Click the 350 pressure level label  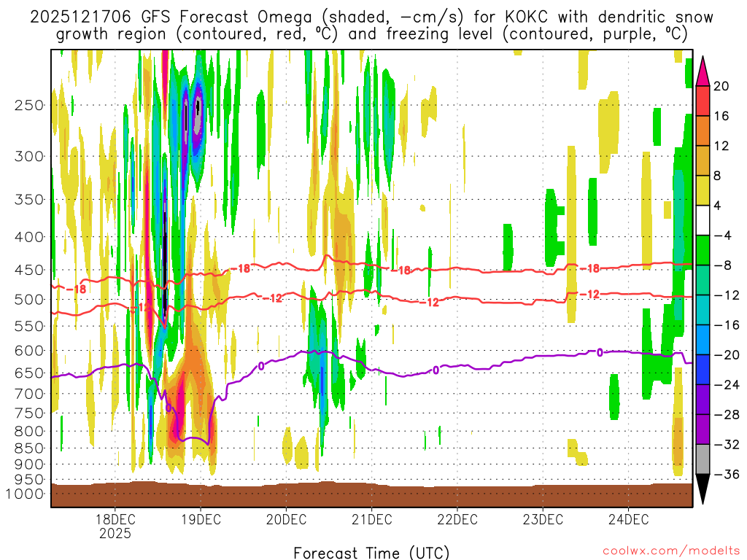(x=29, y=200)
